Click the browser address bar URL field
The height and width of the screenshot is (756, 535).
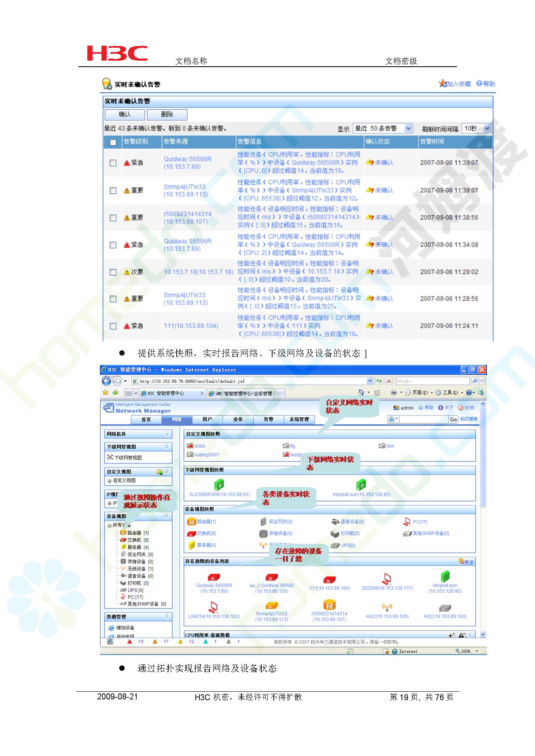click(x=253, y=381)
